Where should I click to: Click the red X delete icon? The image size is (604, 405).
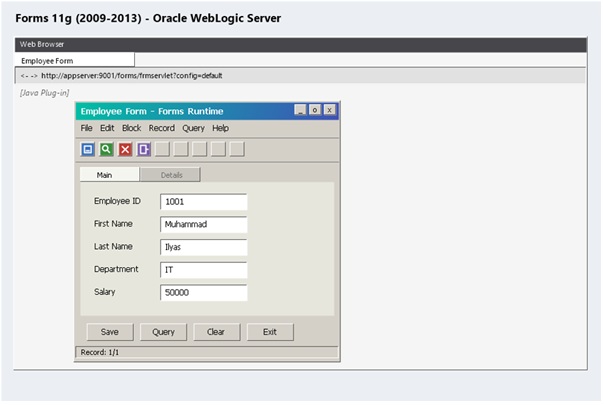(x=125, y=149)
